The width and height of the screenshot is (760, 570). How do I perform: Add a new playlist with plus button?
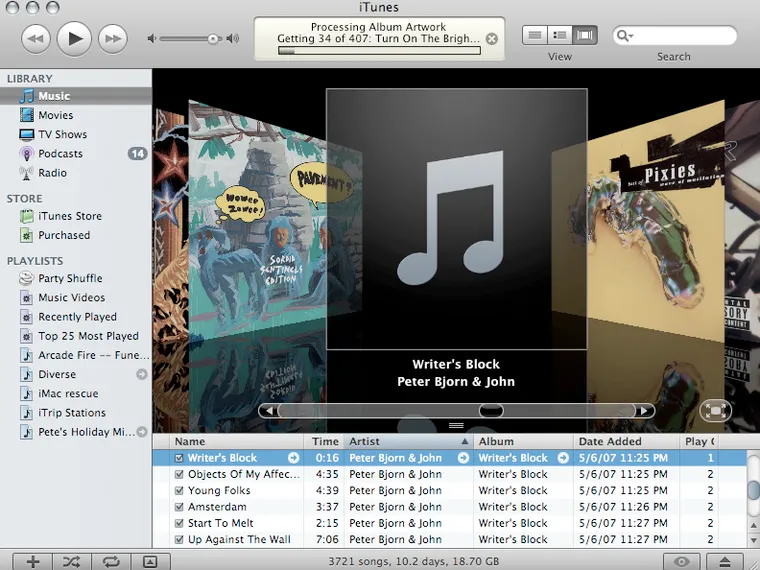click(33, 561)
